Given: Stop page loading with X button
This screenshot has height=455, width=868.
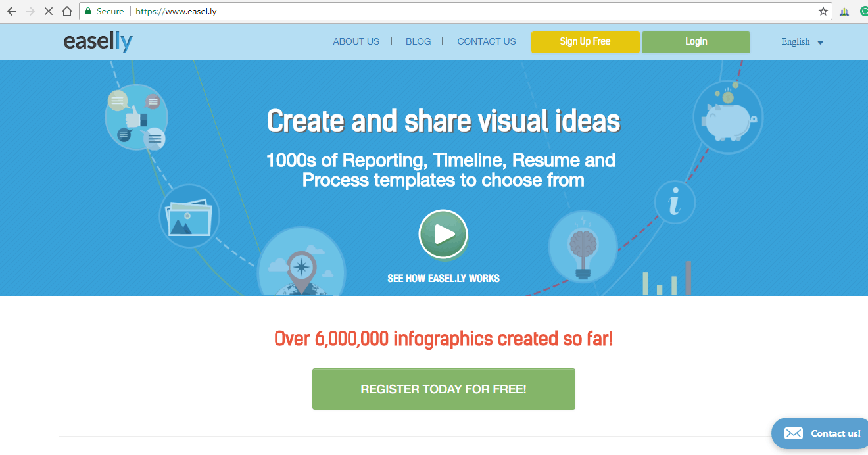Looking at the screenshot, I should coord(48,11).
